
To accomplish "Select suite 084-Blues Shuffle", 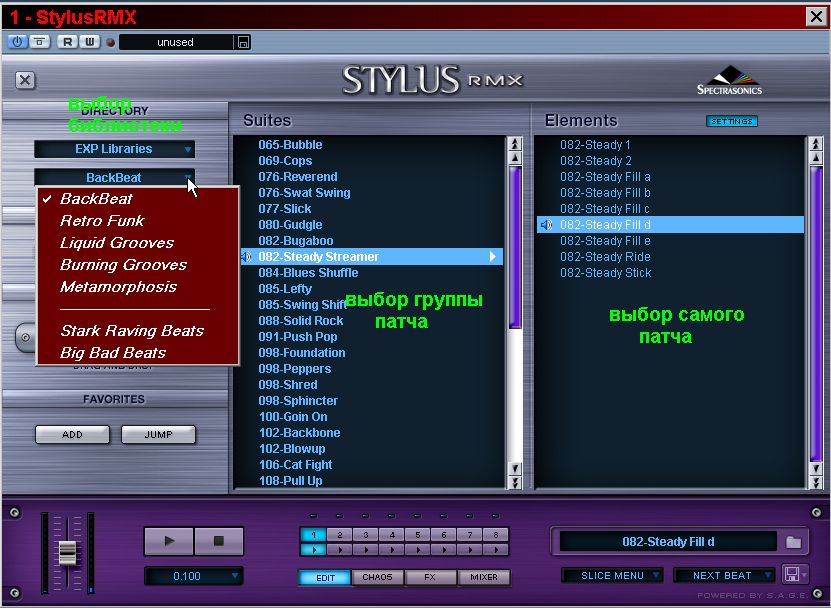I will [308, 273].
